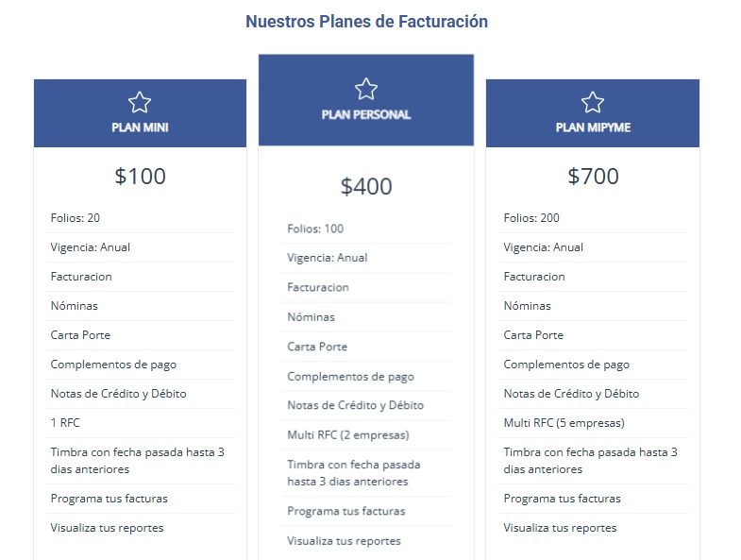Click Programa tus facturas in Plan Personal
Screen dimensions: 741x560
point(345,511)
